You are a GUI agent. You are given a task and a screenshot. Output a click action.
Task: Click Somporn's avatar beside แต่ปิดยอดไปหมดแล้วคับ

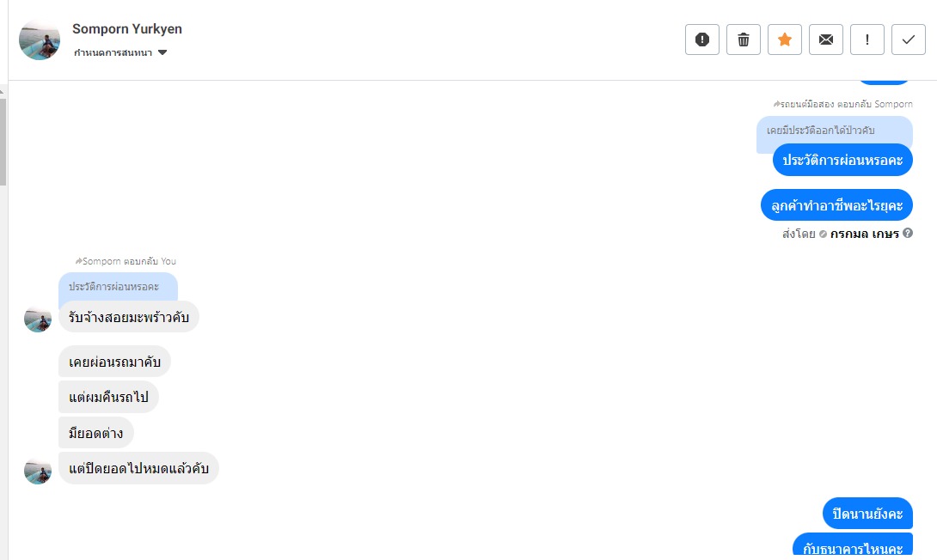click(38, 470)
